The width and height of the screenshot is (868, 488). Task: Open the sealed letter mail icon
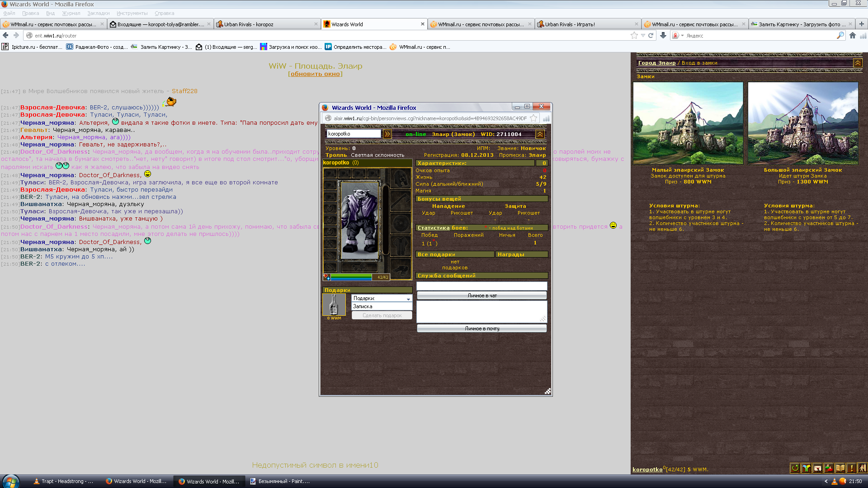click(817, 468)
